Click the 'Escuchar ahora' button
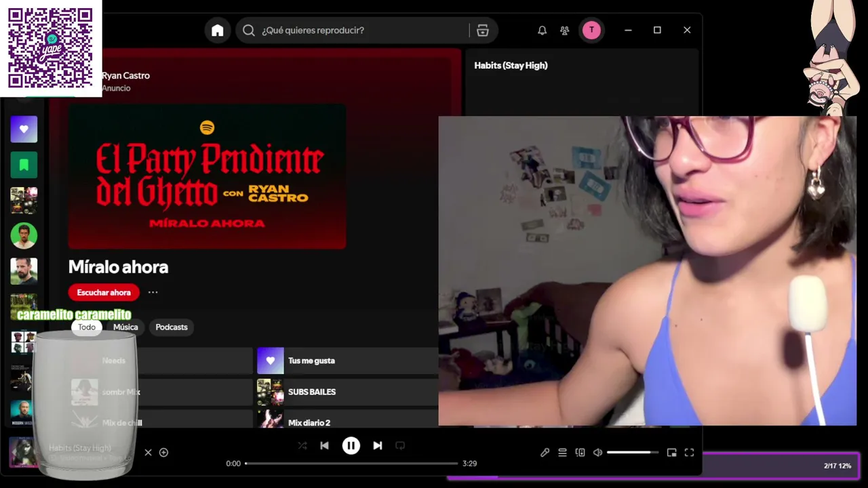 104,293
